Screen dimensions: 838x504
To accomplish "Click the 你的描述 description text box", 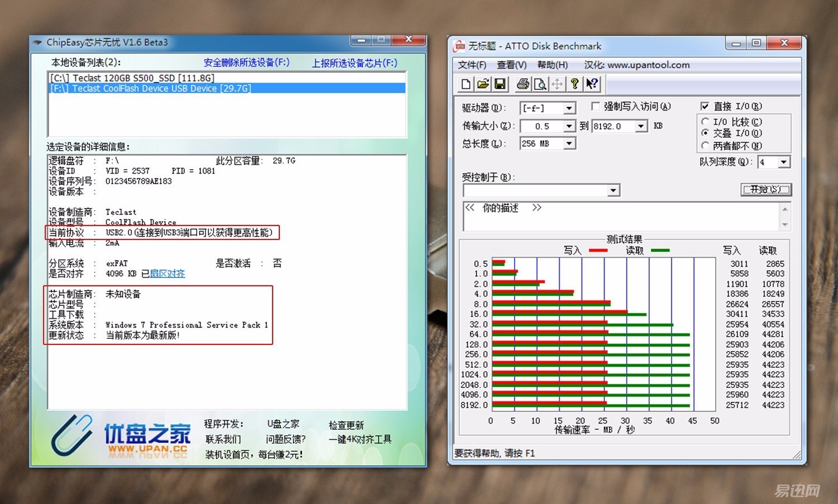I will tap(621, 216).
